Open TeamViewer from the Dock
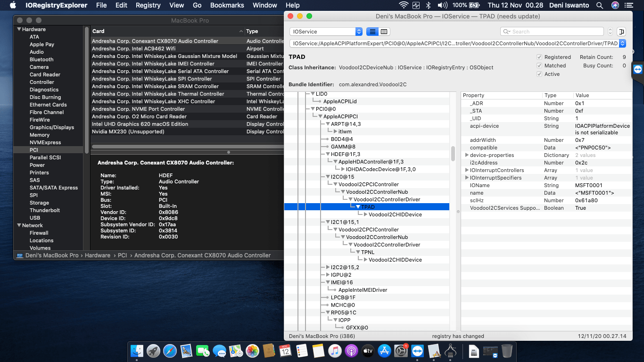The image size is (644, 362). coord(417,351)
